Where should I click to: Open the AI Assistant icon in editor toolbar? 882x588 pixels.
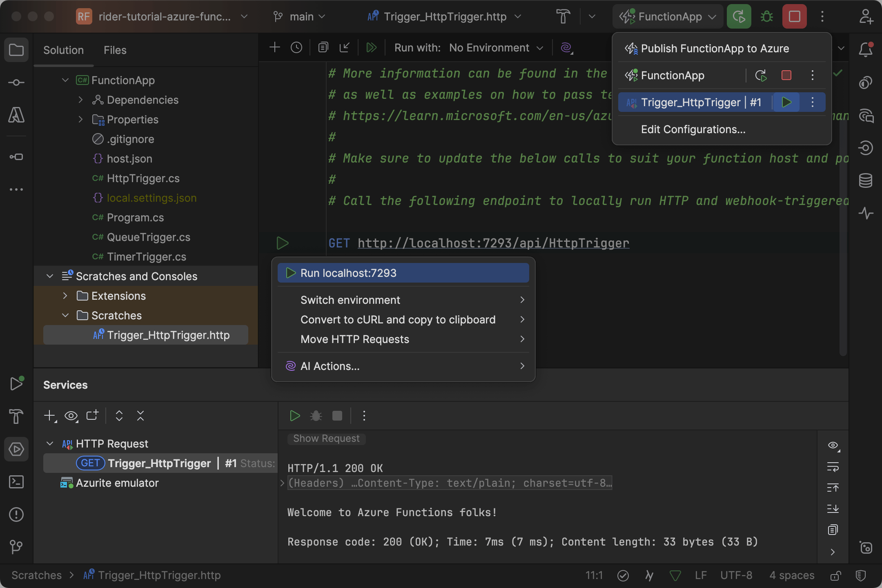[x=566, y=48]
